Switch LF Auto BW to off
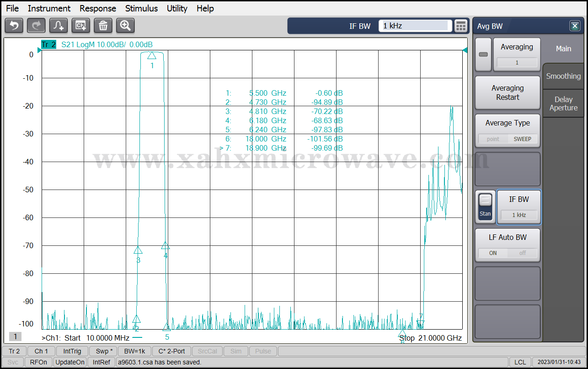Viewport: 588px width, 369px height. point(523,253)
